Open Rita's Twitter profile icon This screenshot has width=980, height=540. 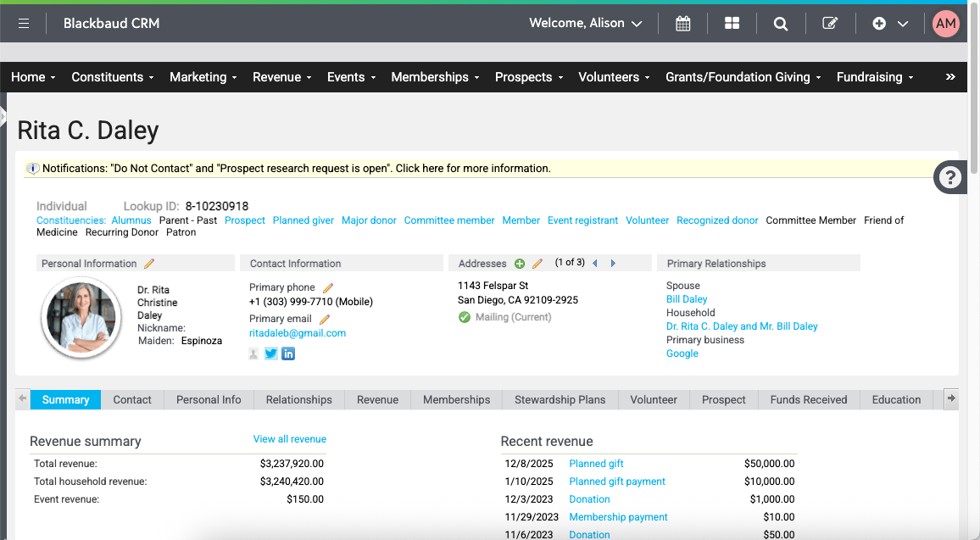pos(270,354)
